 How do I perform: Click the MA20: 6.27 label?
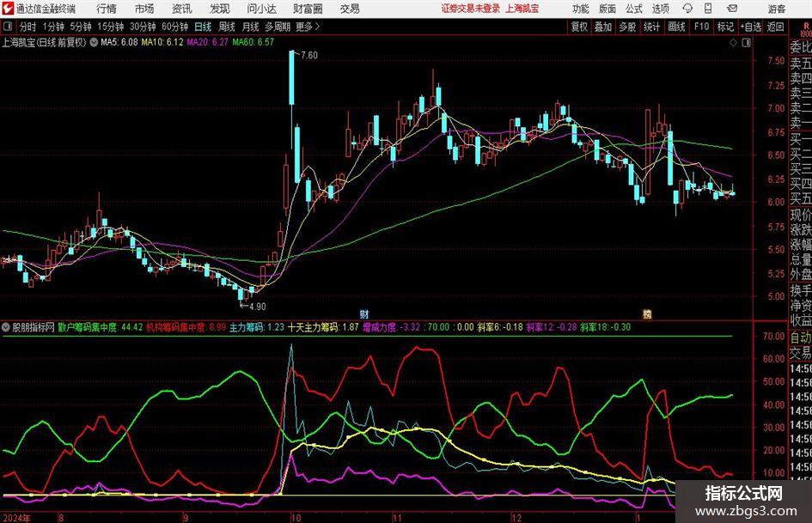[208, 42]
